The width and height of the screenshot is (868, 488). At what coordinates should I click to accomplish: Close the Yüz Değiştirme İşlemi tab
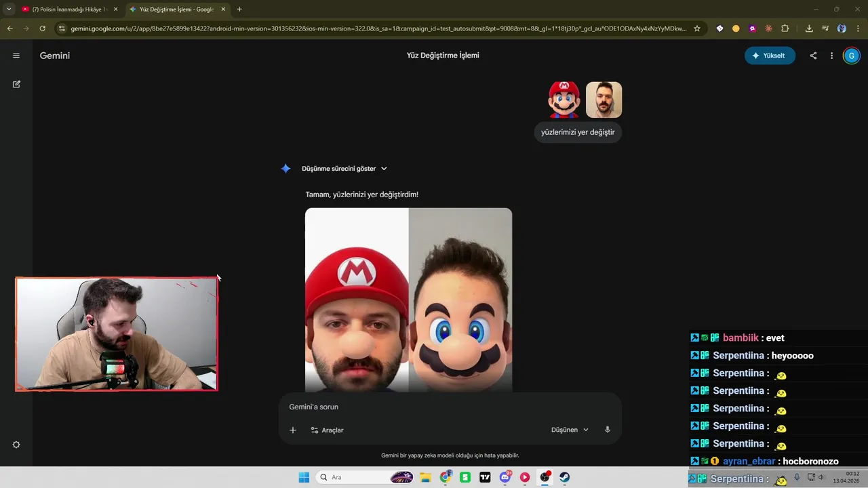(223, 9)
